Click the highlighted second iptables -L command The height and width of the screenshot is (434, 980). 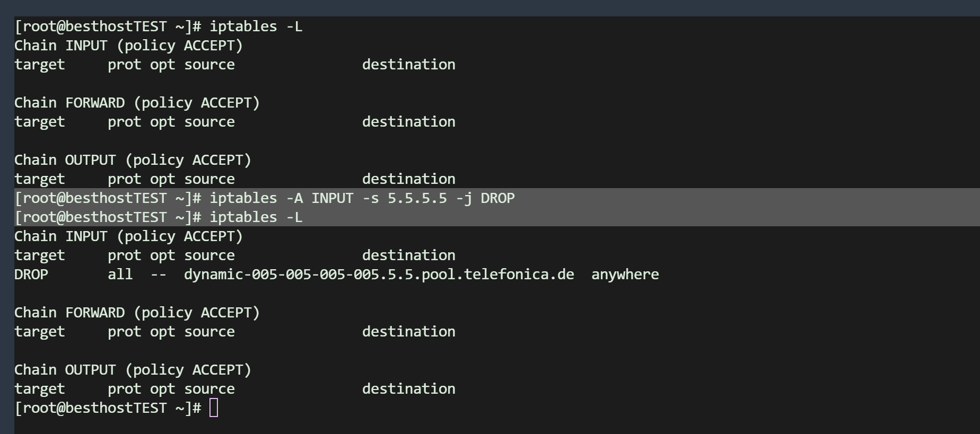click(256, 217)
